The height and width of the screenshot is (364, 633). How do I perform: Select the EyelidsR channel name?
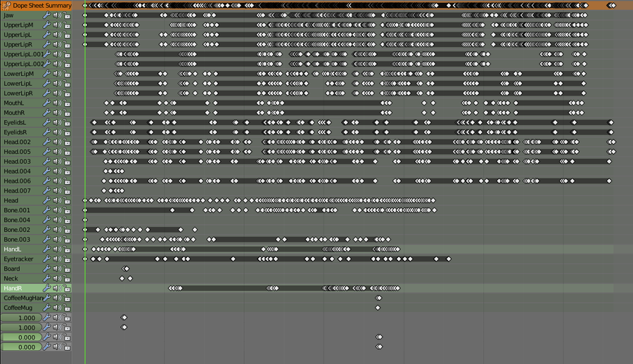pyautogui.click(x=15, y=132)
